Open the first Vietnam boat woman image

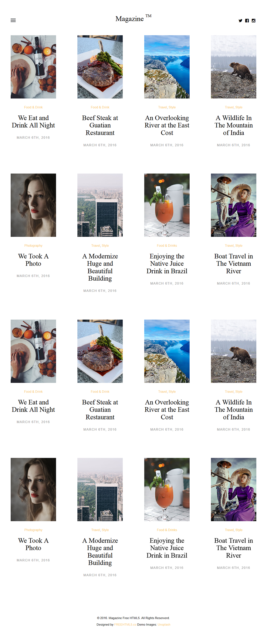tap(234, 205)
